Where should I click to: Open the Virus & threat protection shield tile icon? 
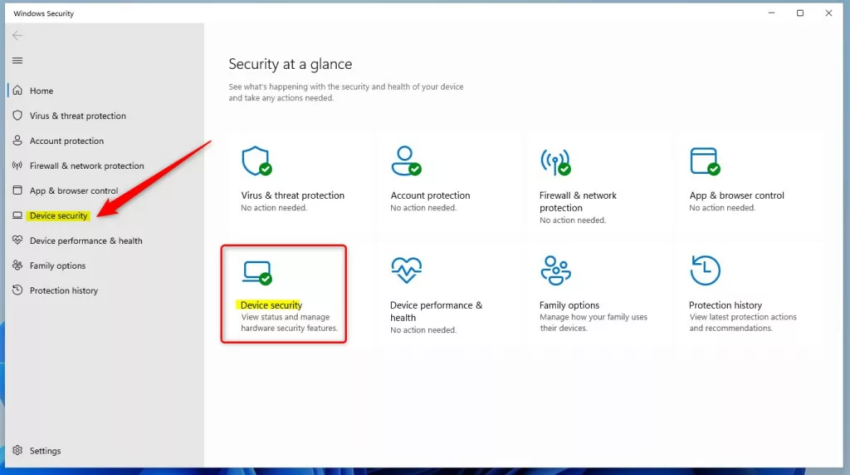[256, 161]
